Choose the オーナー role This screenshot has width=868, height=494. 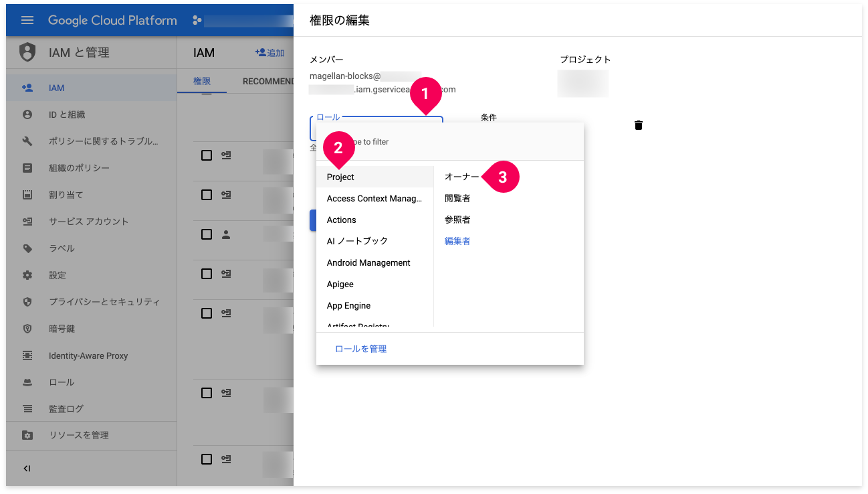pyautogui.click(x=461, y=177)
